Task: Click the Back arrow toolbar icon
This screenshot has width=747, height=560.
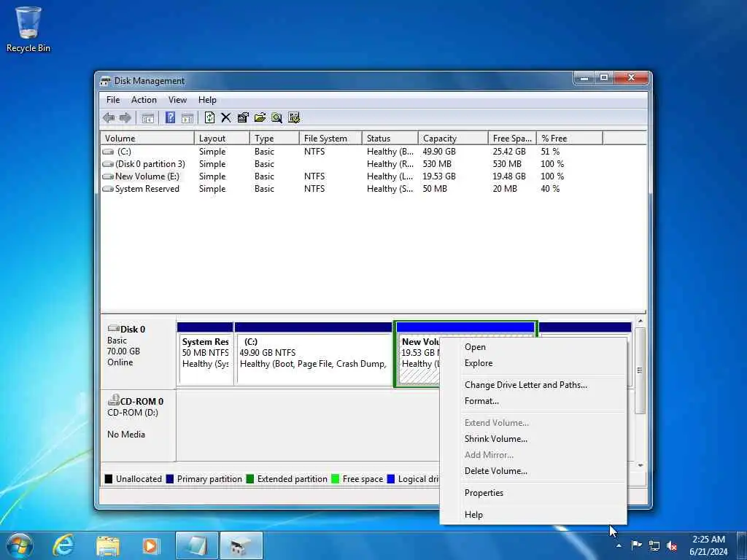Action: pyautogui.click(x=109, y=117)
